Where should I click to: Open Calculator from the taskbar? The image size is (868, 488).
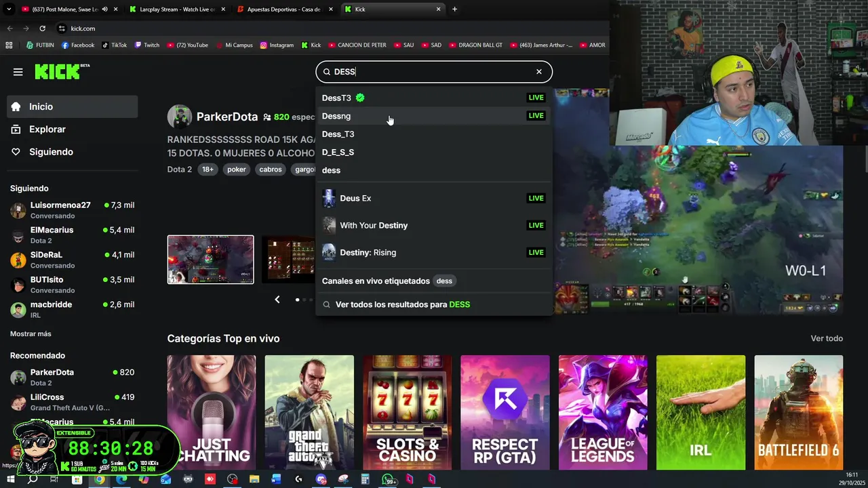pyautogui.click(x=365, y=479)
